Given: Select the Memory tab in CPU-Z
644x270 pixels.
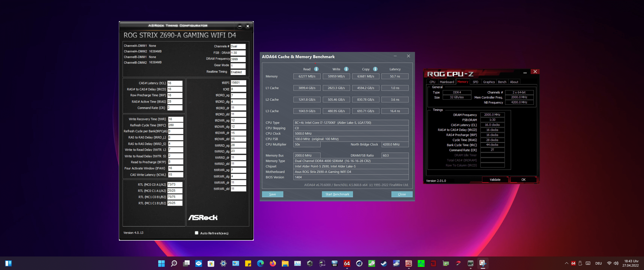Looking at the screenshot, I should click(x=463, y=82).
